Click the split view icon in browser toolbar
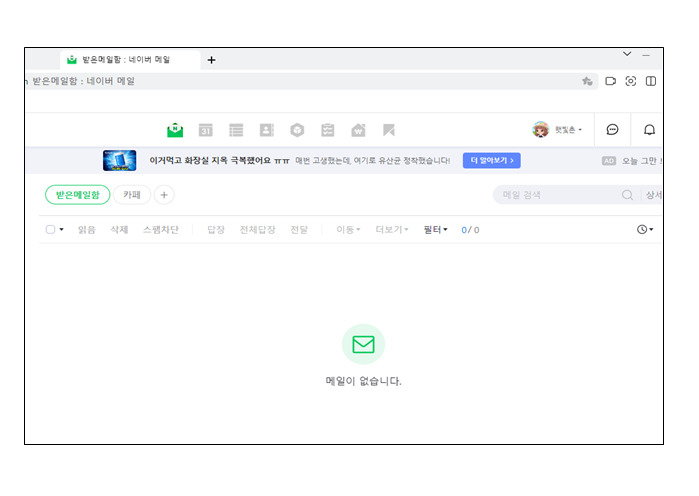 651,81
